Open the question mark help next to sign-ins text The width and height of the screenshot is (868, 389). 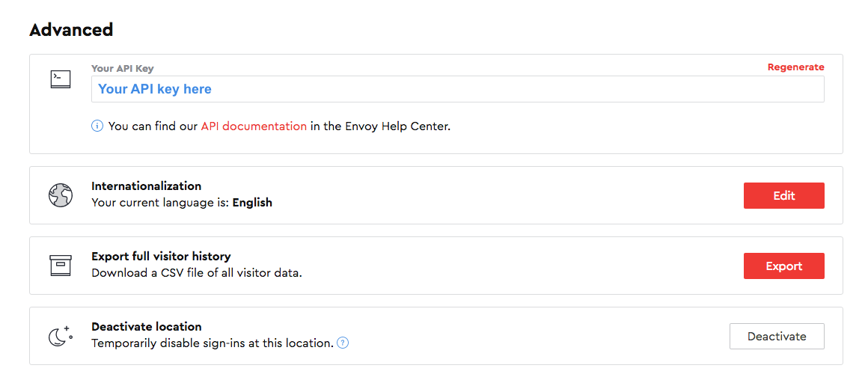(343, 343)
